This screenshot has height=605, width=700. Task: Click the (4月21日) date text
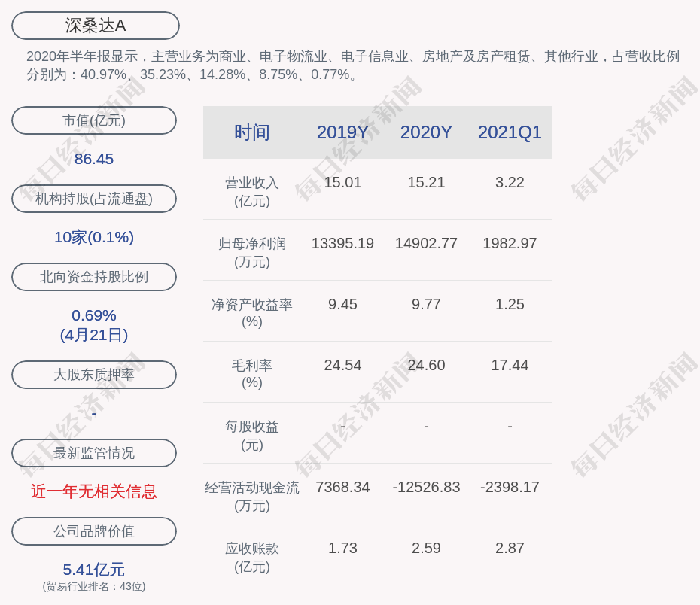click(x=94, y=335)
